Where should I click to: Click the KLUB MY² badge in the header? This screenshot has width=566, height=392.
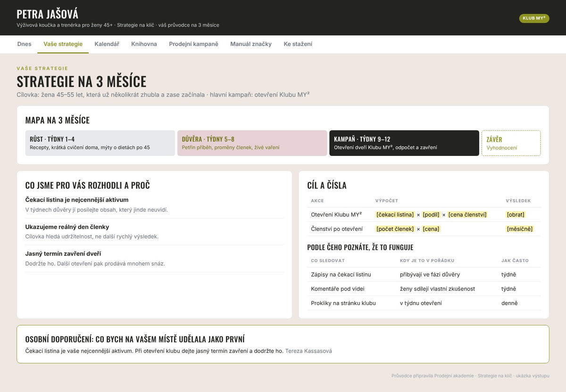point(534,18)
